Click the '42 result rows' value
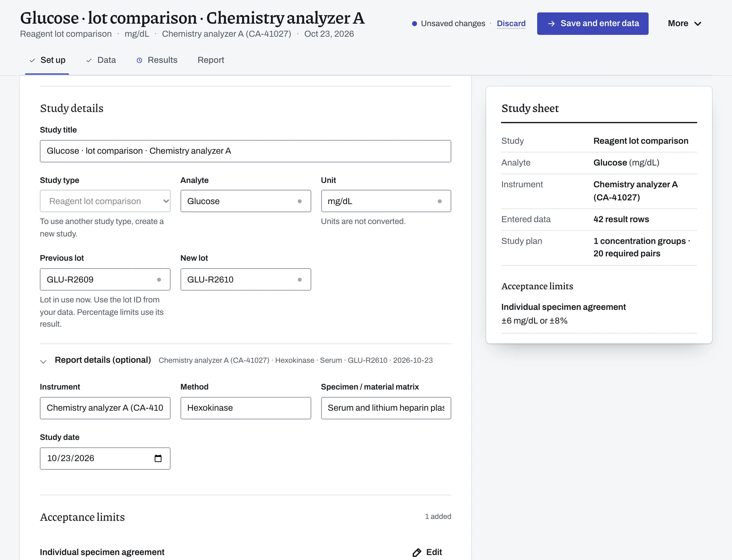Image resolution: width=732 pixels, height=560 pixels. 621,219
